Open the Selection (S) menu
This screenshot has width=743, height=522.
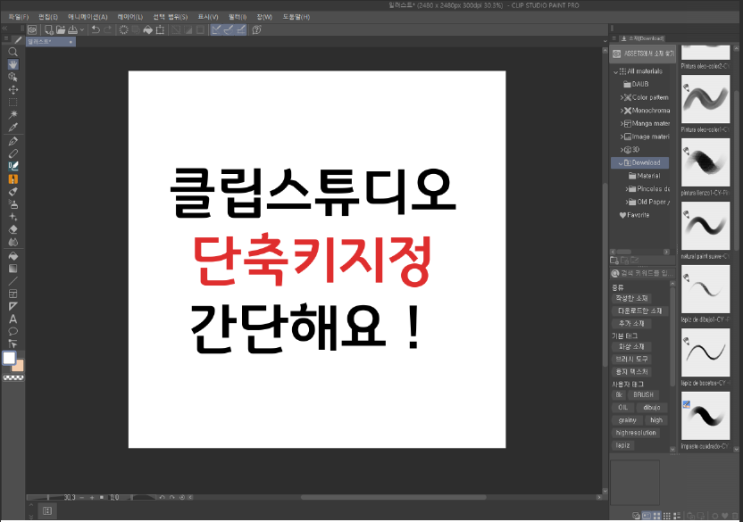[170, 17]
